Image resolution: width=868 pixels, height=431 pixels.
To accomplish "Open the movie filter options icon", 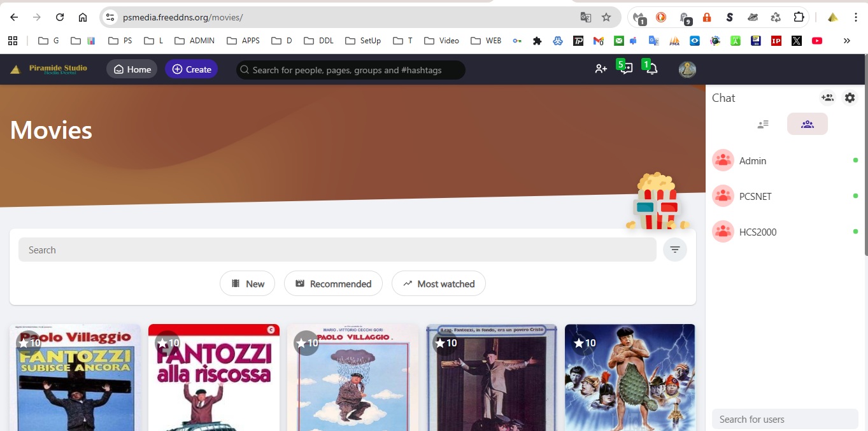I will click(x=674, y=250).
